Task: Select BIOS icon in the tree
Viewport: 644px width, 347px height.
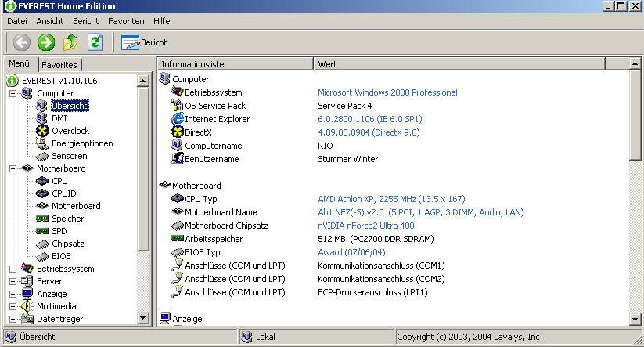Action: pos(42,257)
